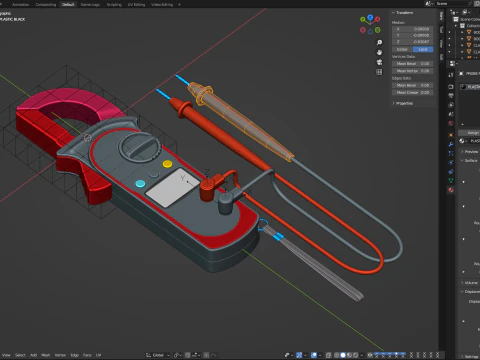480x360 pixels.
Task: Open the Physics properties tab icon
Action: (451, 162)
